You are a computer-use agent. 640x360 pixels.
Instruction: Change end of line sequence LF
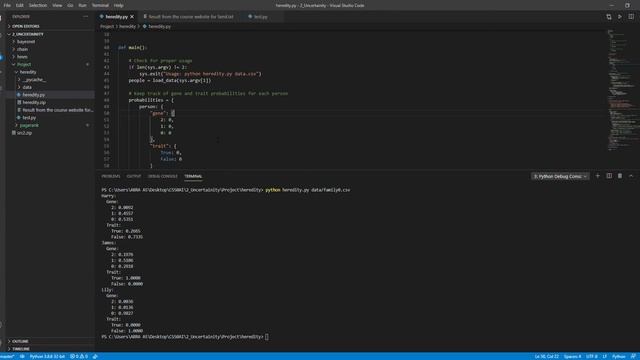[x=604, y=356]
